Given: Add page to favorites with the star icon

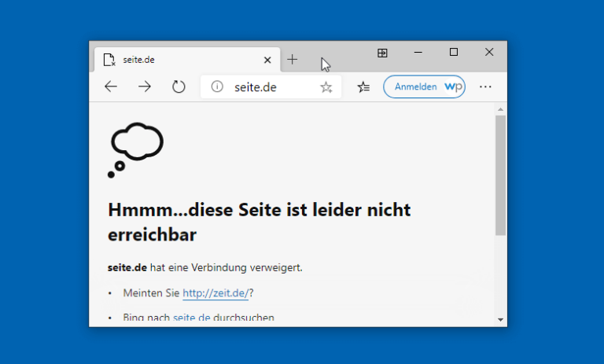Looking at the screenshot, I should coord(326,87).
